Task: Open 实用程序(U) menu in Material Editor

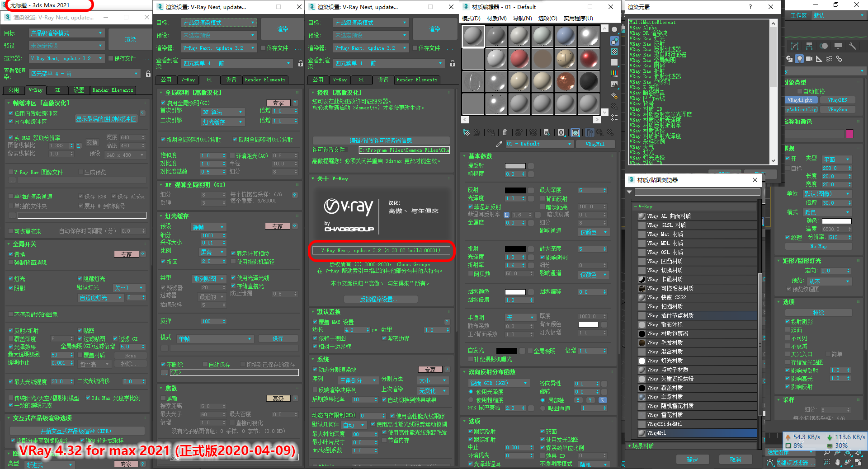Action: (578, 19)
